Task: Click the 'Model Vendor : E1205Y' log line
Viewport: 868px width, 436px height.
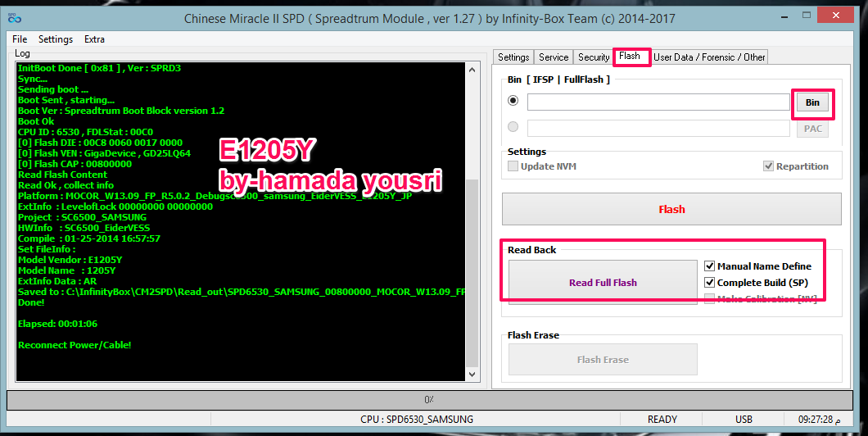Action: point(70,260)
